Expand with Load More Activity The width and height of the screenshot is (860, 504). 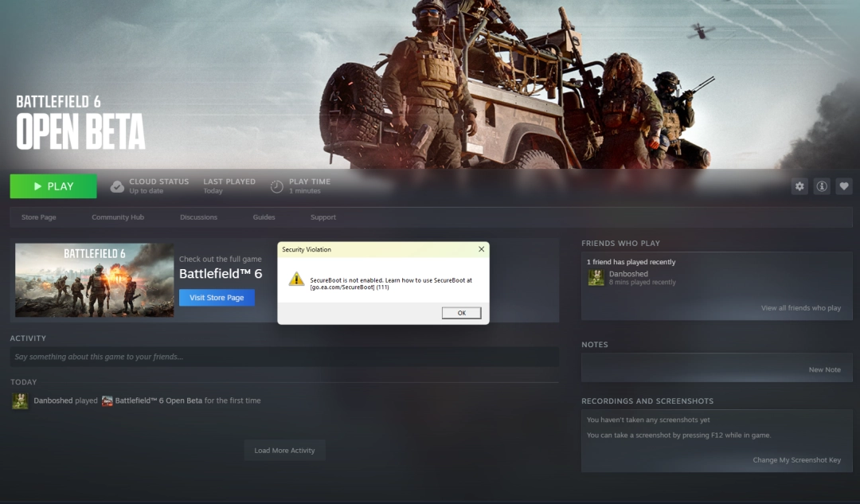284,451
